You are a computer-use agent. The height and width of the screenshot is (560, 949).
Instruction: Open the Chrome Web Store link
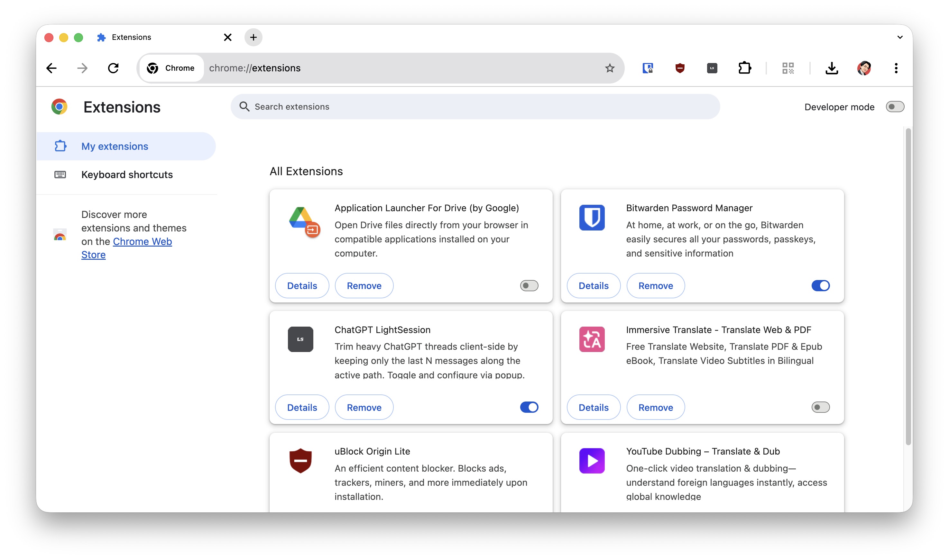(x=142, y=241)
